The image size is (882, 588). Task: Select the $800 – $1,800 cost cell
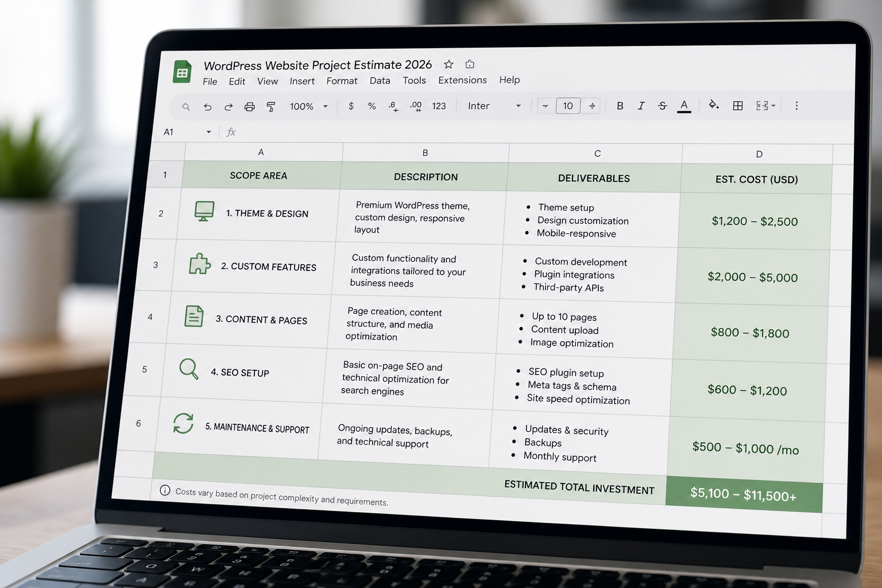point(750,333)
